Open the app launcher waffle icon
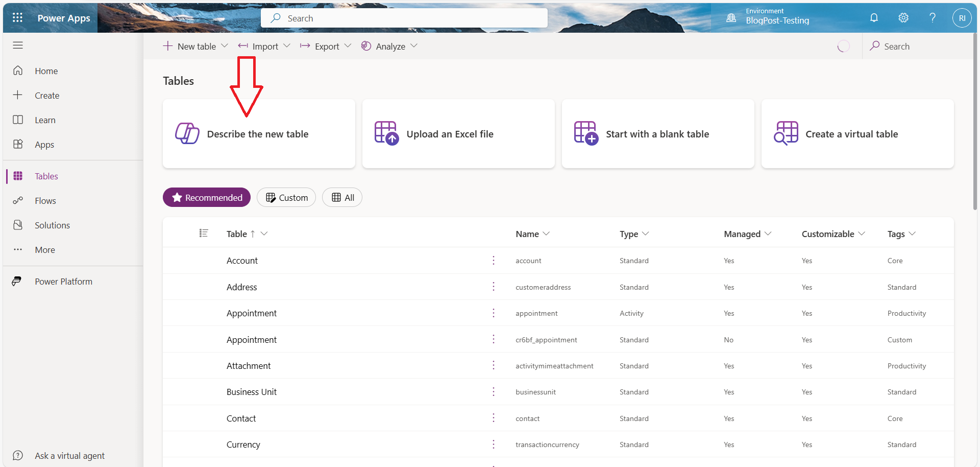The height and width of the screenshot is (467, 980). [x=17, y=18]
